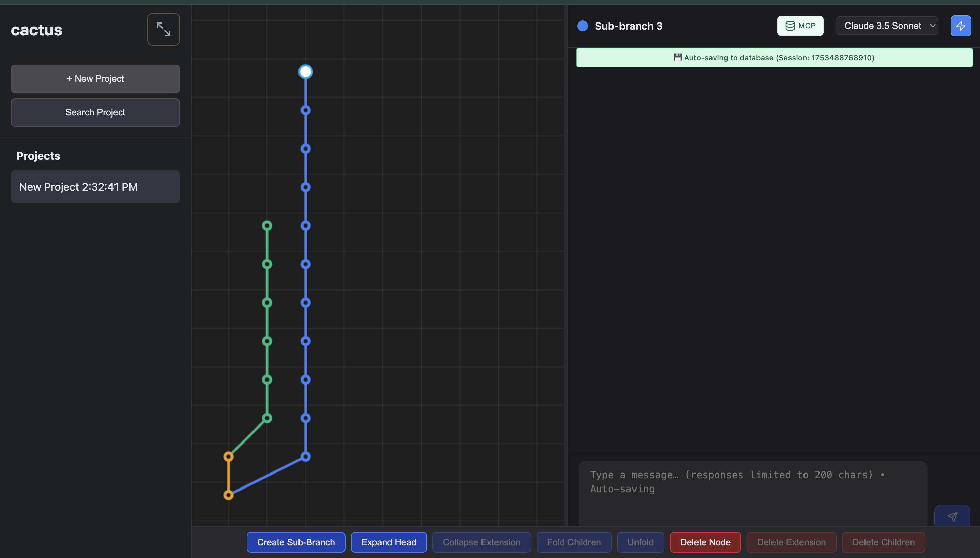Click the Search Project button
The height and width of the screenshot is (558, 980).
click(x=95, y=112)
